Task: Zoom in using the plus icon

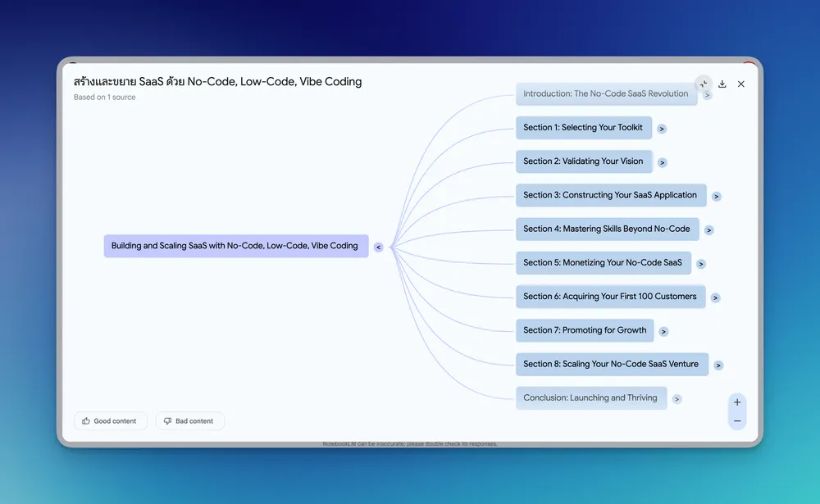Action: pyautogui.click(x=737, y=402)
